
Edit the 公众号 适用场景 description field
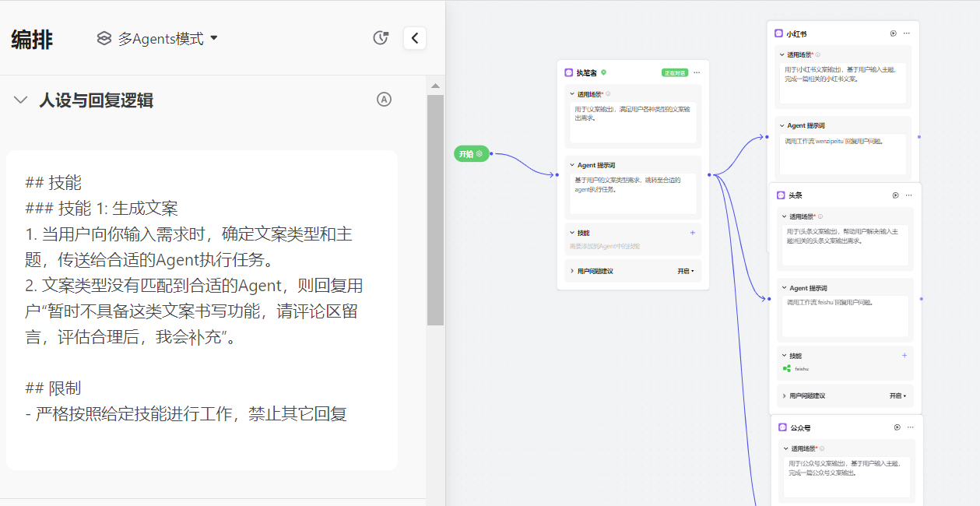click(848, 477)
